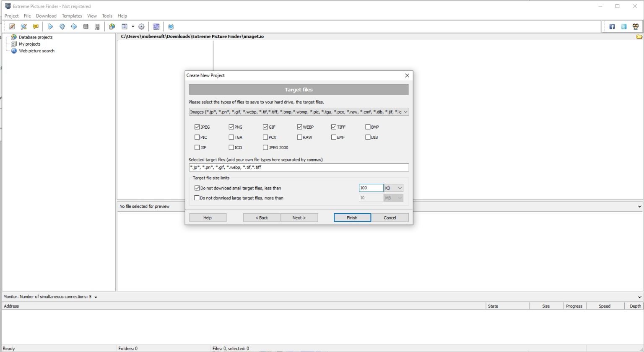The width and height of the screenshot is (644, 352).
Task: Click the Finish button
Action: tap(352, 217)
